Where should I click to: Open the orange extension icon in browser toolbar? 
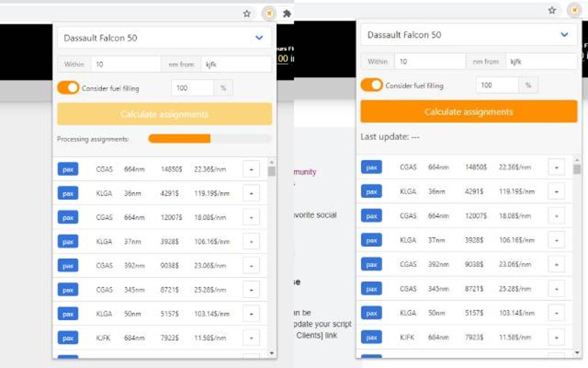tap(268, 13)
